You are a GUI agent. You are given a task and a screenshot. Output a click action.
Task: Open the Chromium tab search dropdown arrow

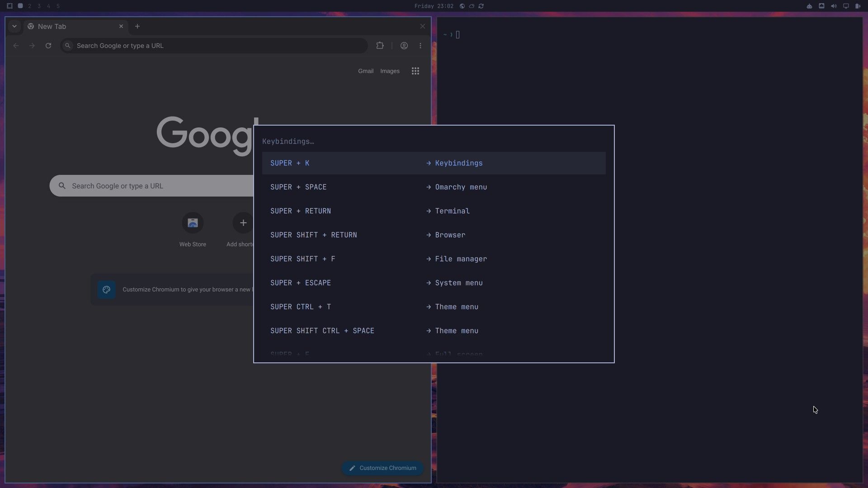point(14,26)
